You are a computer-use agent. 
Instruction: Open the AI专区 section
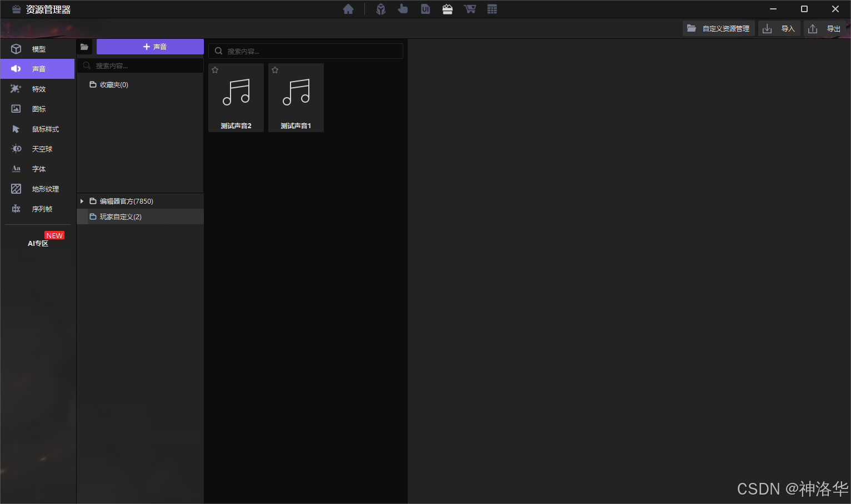pyautogui.click(x=38, y=243)
